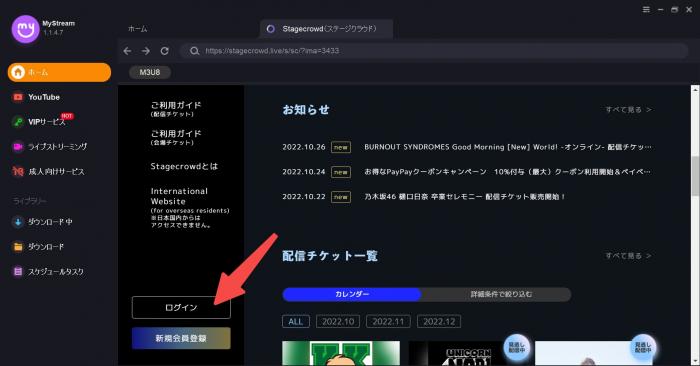This screenshot has height=366, width=700.
Task: Select the Home item in sidebar
Action: [59, 72]
